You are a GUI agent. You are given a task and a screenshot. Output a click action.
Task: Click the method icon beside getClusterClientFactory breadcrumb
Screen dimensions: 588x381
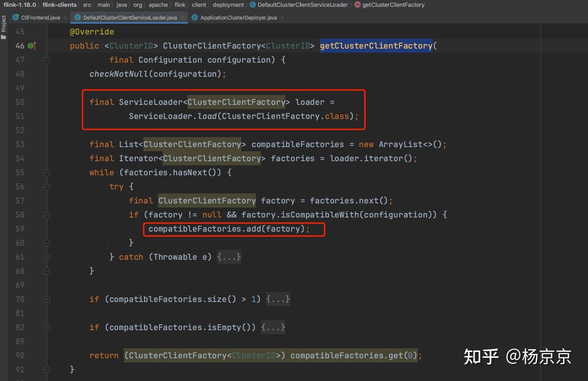(357, 5)
